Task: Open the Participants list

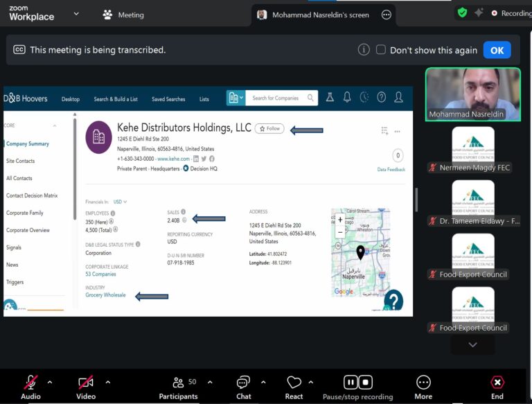Action: (x=178, y=383)
